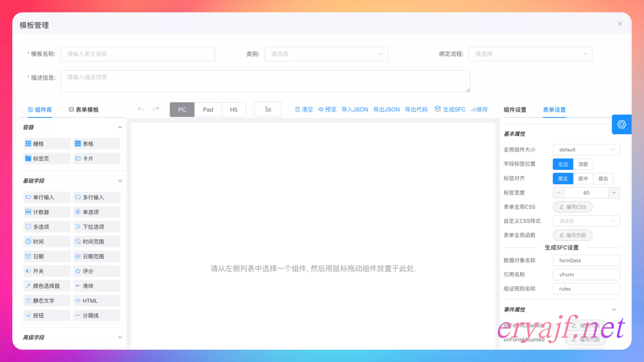644x362 pixels.
Task: Pick the 按钮 button component
Action: (x=47, y=315)
